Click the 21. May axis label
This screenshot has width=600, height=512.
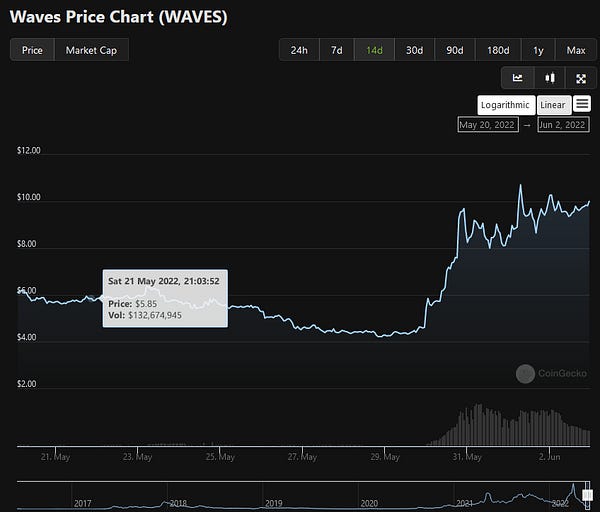point(55,457)
